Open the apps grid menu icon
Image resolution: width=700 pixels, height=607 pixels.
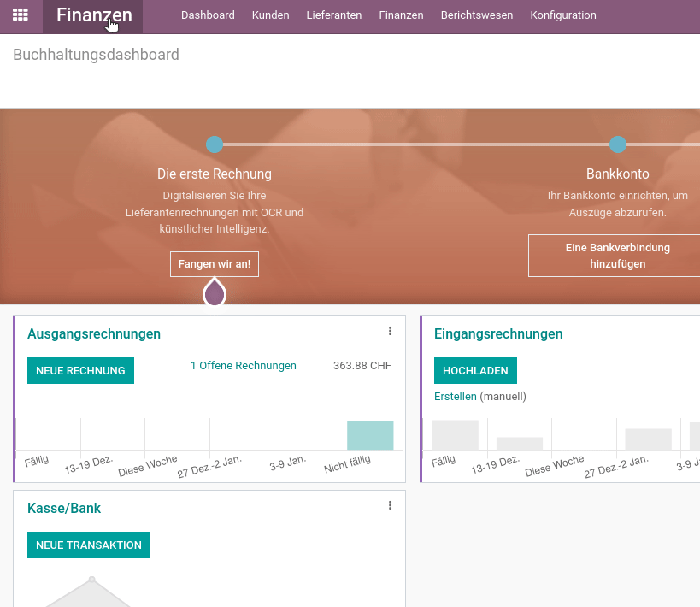click(21, 15)
